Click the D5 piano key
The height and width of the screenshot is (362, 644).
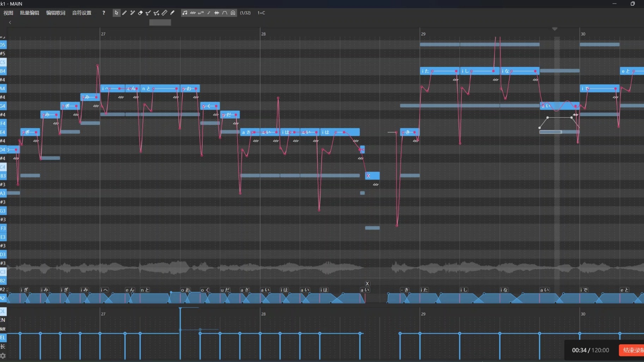3,45
